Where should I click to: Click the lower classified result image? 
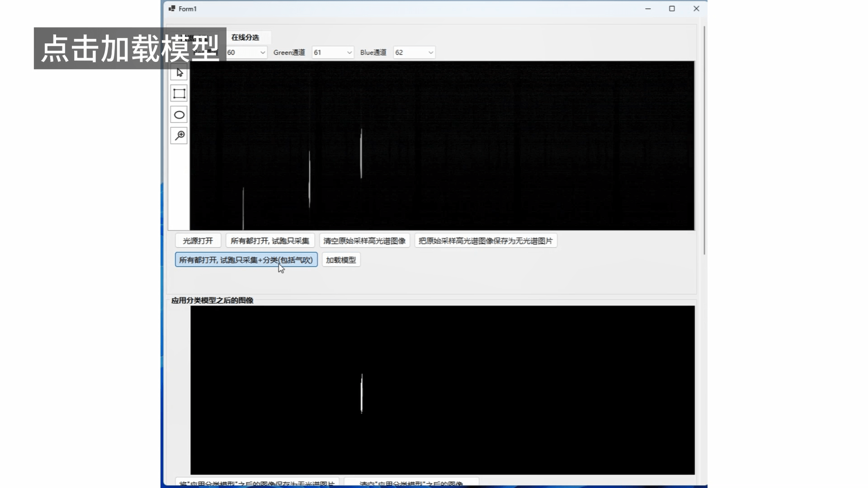point(443,390)
